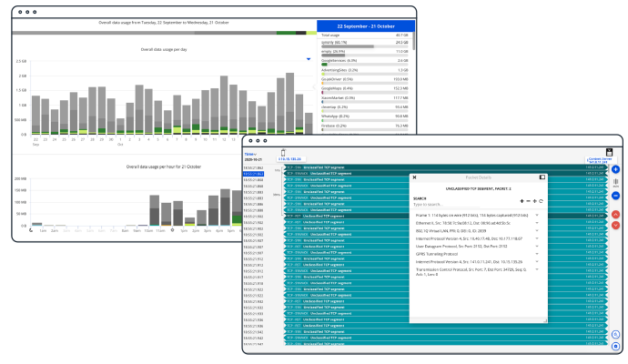Click the phone device icon in packet view
Screen dimensions: 628x364
(283, 153)
